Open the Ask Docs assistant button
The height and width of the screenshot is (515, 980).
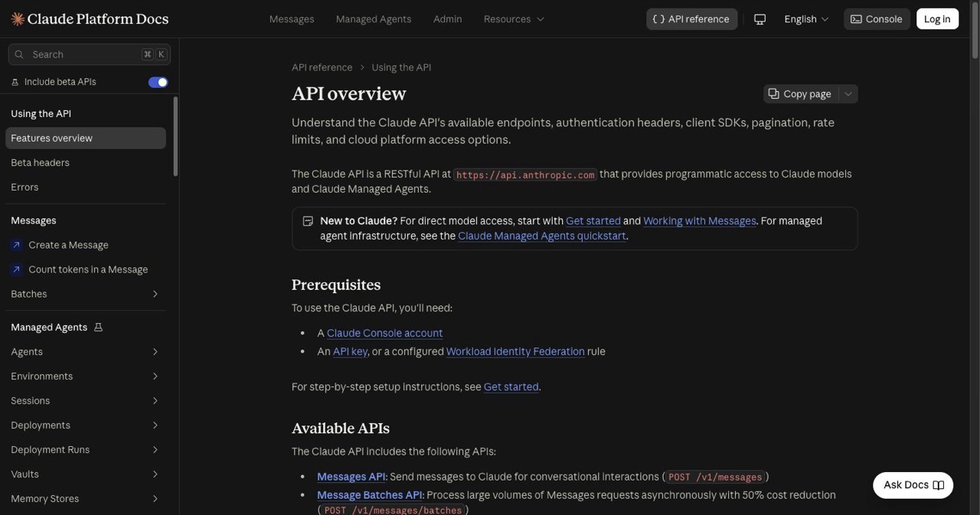(x=913, y=485)
